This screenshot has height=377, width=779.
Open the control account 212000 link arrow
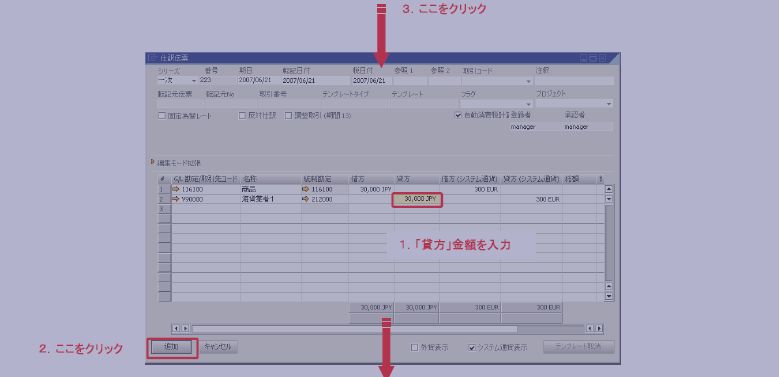pyautogui.click(x=306, y=199)
